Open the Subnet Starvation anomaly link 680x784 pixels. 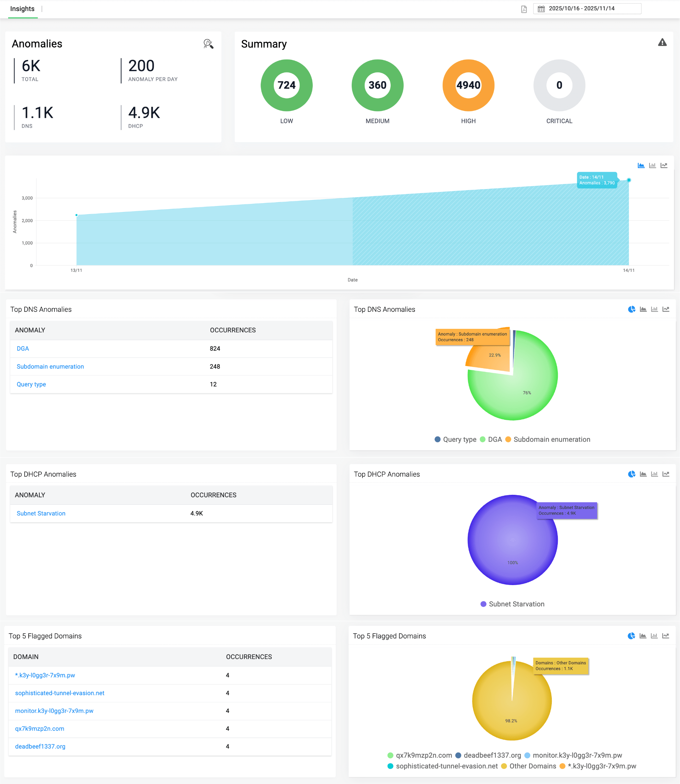[41, 513]
